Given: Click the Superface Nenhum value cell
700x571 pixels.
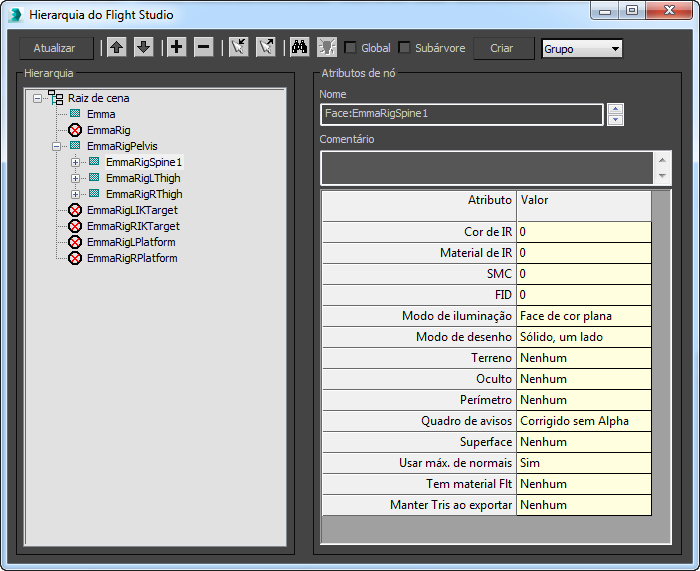Looking at the screenshot, I should [584, 442].
